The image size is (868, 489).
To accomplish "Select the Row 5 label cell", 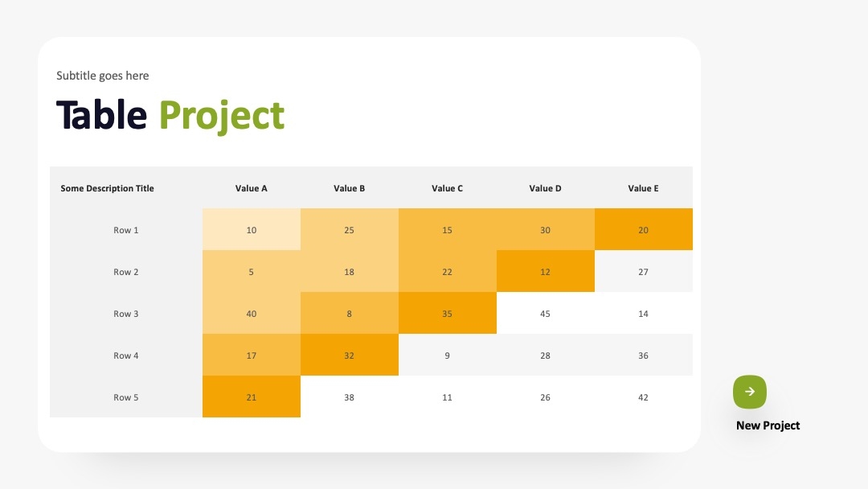I will click(x=126, y=397).
